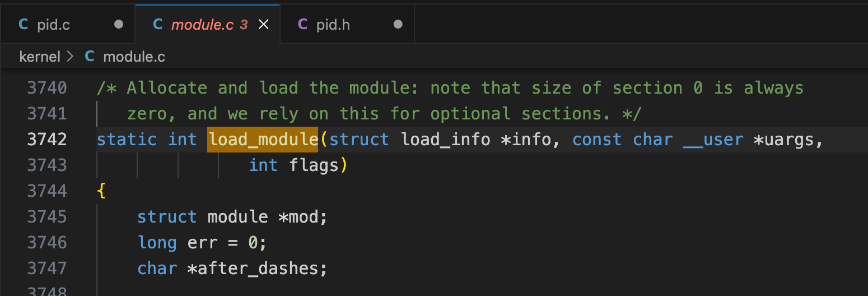Viewport: 868px width, 296px height.
Task: Click the purple C icon on pid.h tab
Action: pyautogui.click(x=303, y=25)
